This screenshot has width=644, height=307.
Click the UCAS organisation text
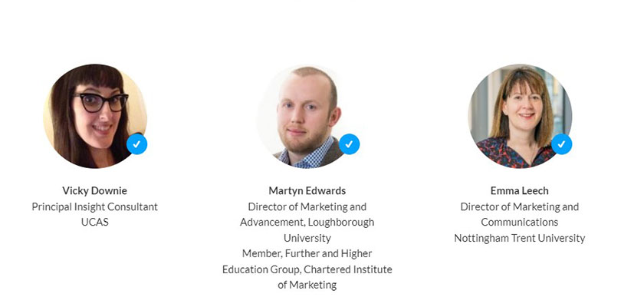point(94,223)
